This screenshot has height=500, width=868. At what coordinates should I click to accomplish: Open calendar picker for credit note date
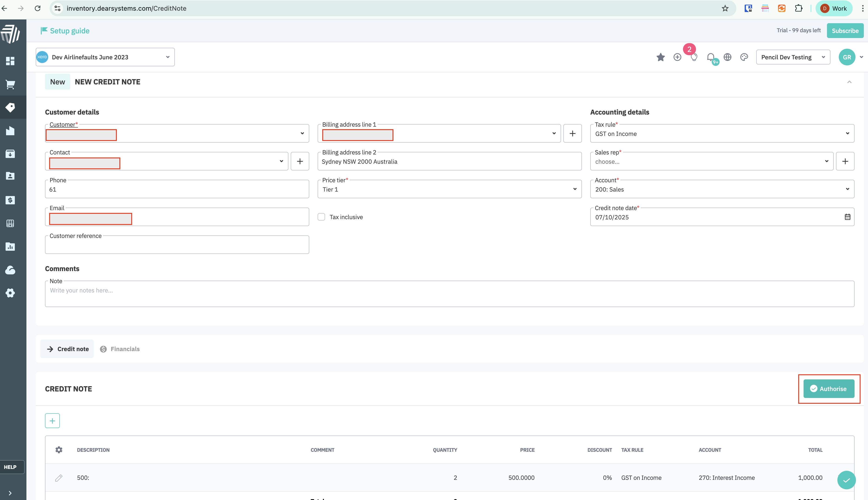(x=847, y=217)
